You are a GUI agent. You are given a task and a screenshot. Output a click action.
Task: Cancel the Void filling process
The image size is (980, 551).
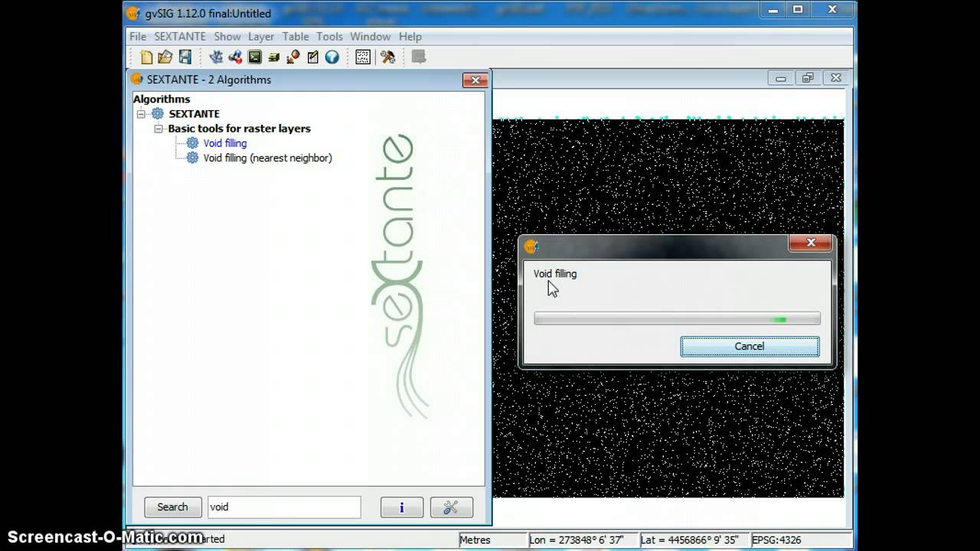point(750,347)
